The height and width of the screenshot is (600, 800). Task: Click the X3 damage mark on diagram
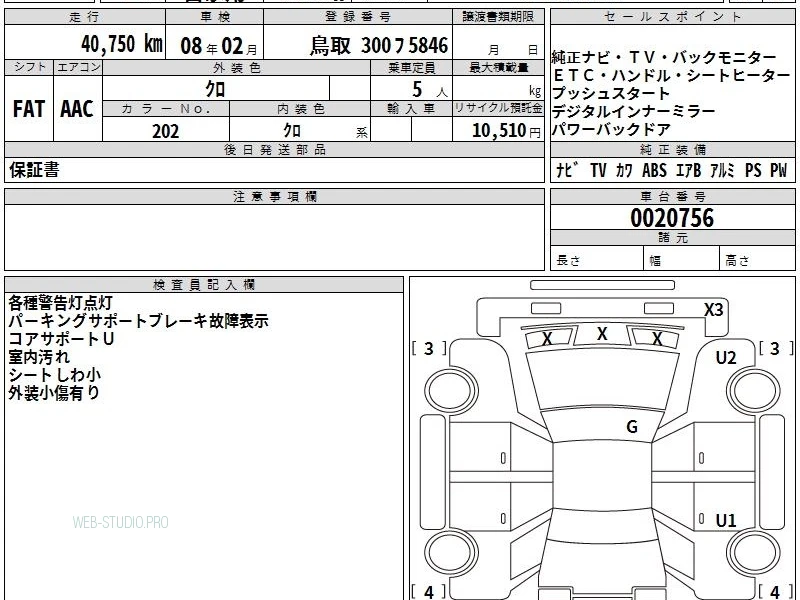(713, 310)
